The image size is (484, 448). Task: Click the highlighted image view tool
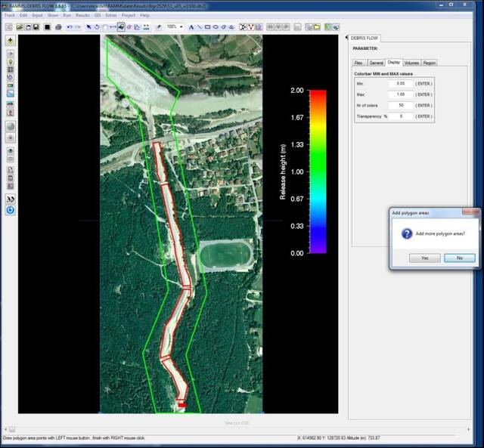[121, 27]
